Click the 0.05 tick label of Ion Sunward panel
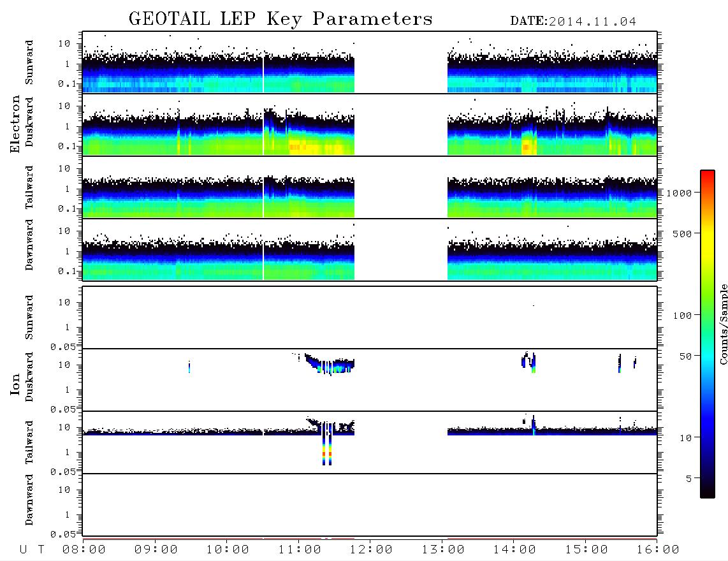Screen dimensions: 728x561 point(63,347)
